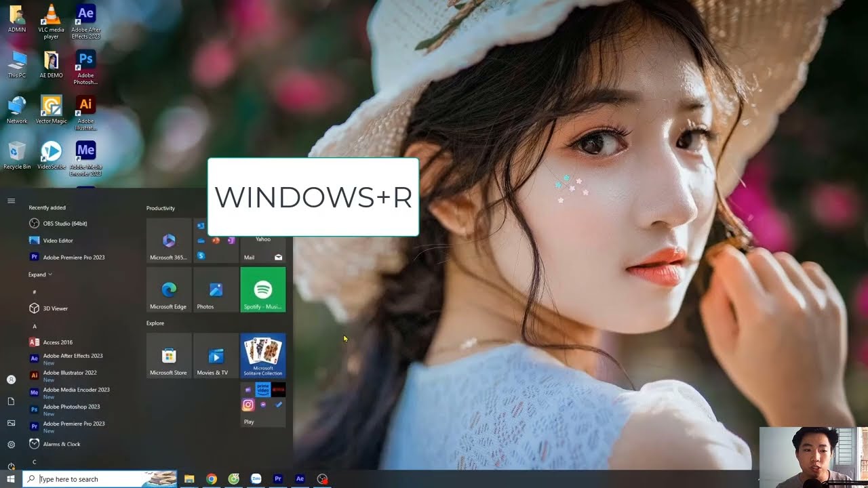
Task: Launch Microsoft Store tile under Explore
Action: click(168, 355)
